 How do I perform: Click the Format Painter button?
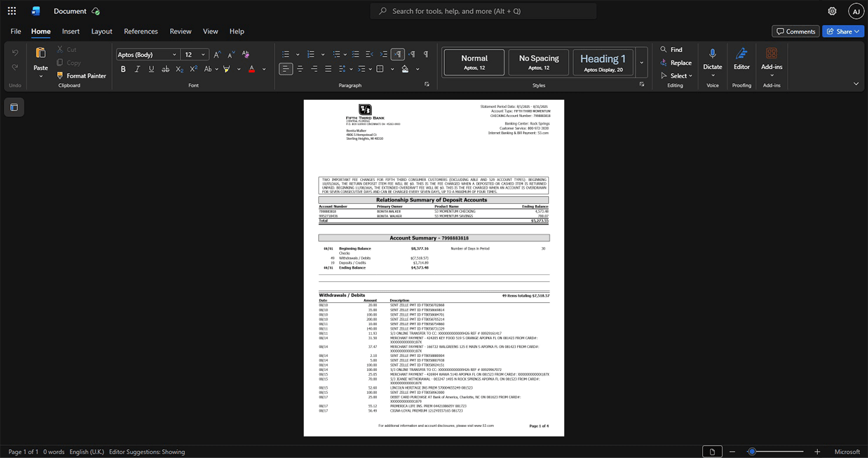click(x=81, y=76)
